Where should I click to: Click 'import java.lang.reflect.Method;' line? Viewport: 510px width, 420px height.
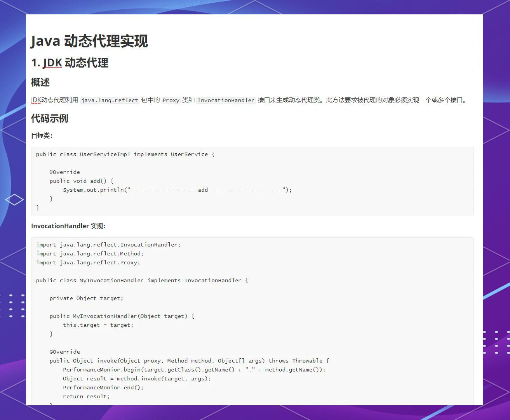pyautogui.click(x=90, y=253)
